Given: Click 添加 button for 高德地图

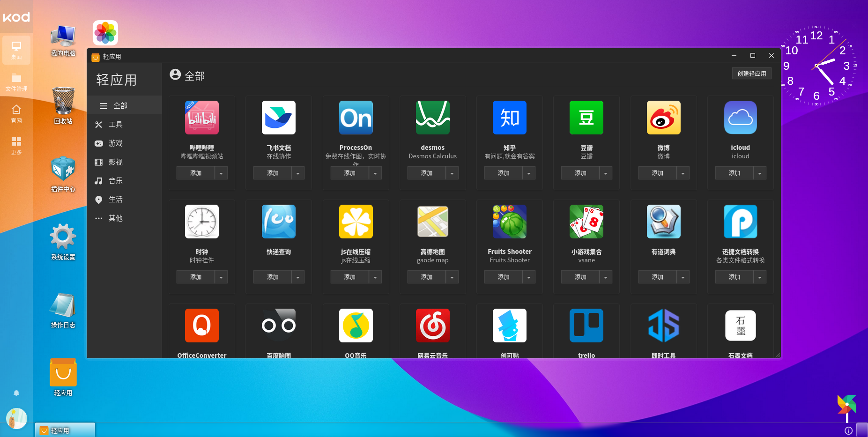Looking at the screenshot, I should 427,277.
